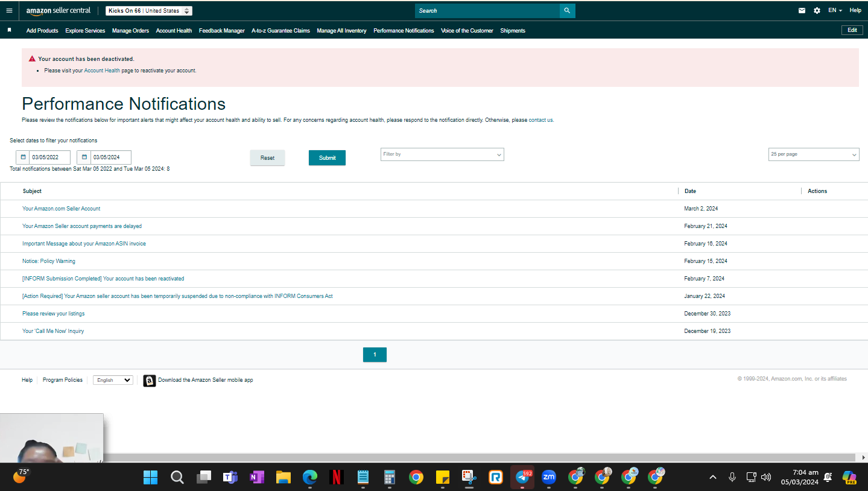The height and width of the screenshot is (491, 868).
Task: Click the start date field 03/05/2022
Action: click(50, 157)
